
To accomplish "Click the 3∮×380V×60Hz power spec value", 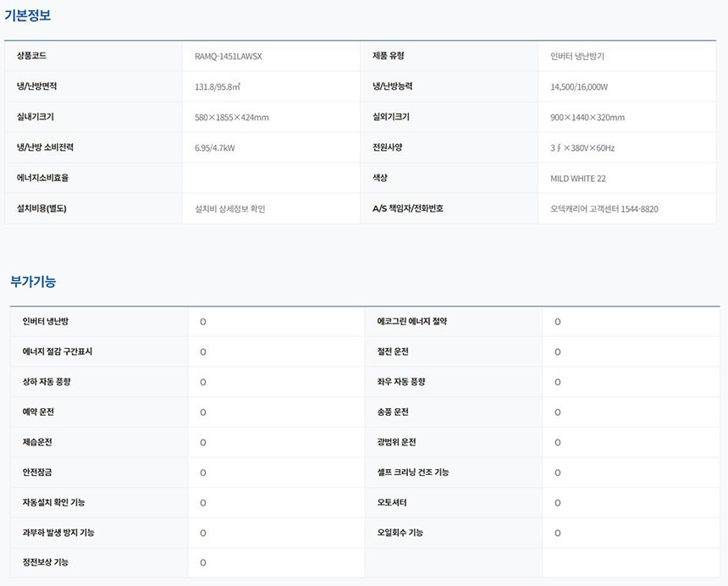I will pyautogui.click(x=582, y=147).
